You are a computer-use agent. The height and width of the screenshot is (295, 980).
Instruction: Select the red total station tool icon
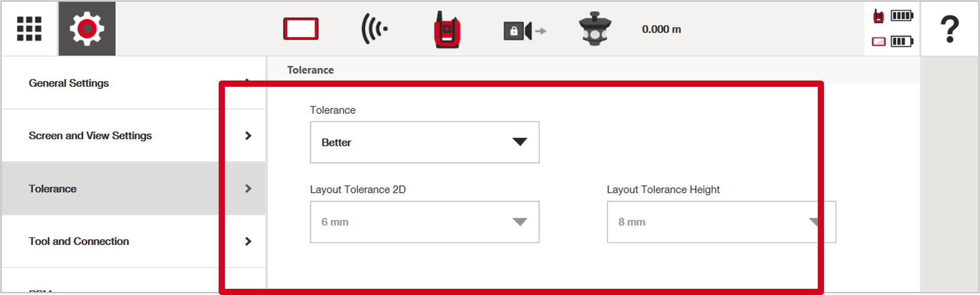coord(447,29)
